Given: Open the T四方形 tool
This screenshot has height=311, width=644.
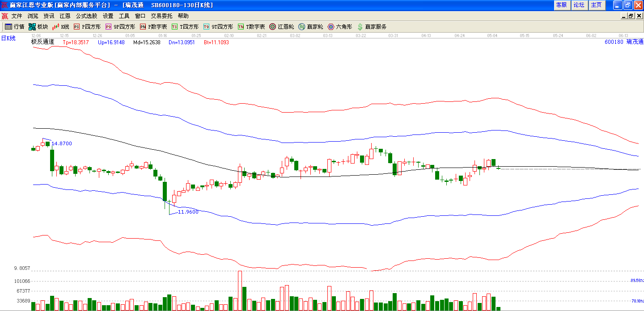Looking at the screenshot, I should (185, 27).
